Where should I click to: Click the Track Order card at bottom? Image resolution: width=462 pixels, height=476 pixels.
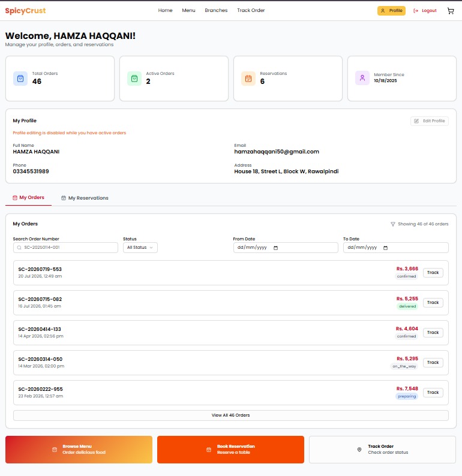[x=382, y=450]
